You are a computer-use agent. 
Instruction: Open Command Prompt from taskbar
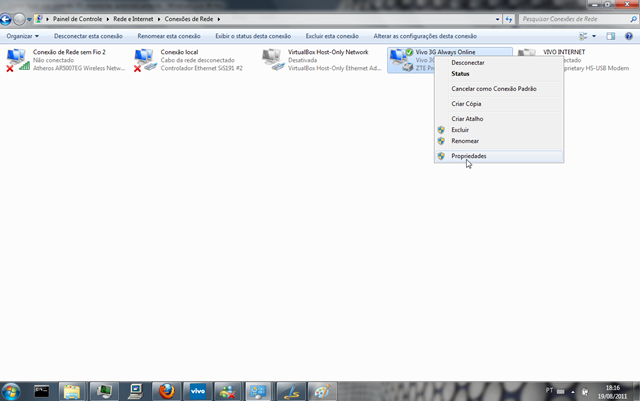pos(41,392)
